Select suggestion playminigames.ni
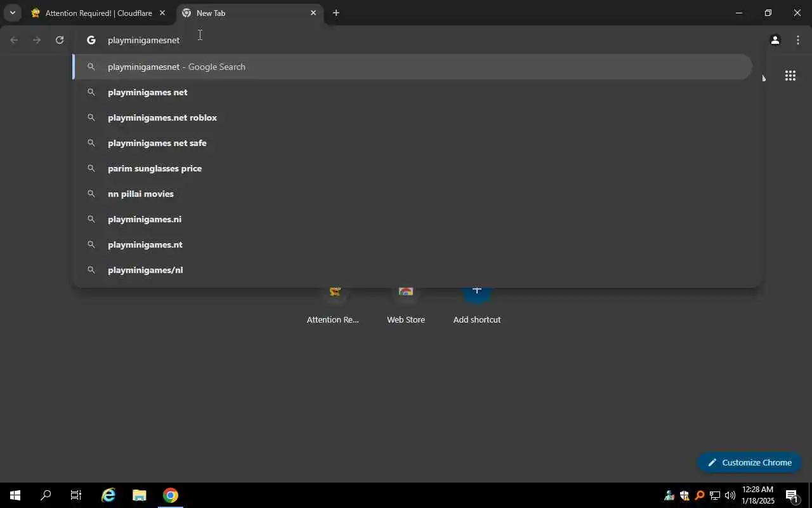 pyautogui.click(x=413, y=219)
